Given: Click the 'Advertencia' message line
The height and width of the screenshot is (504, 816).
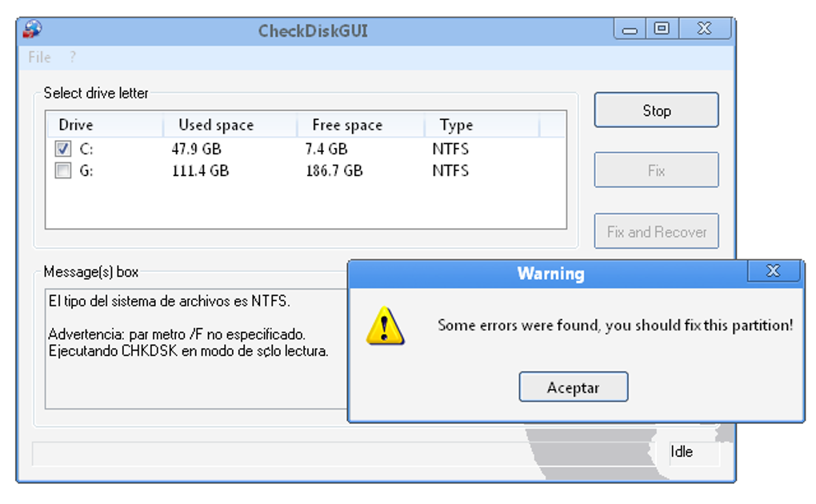Looking at the screenshot, I should coord(177,334).
